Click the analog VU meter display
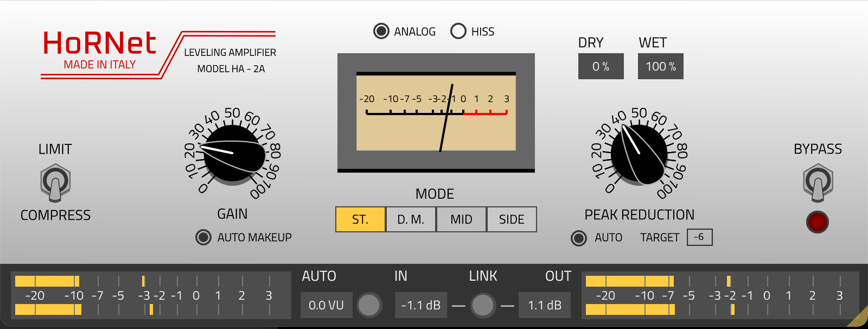Viewport: 868px width, 329px height. point(436,113)
